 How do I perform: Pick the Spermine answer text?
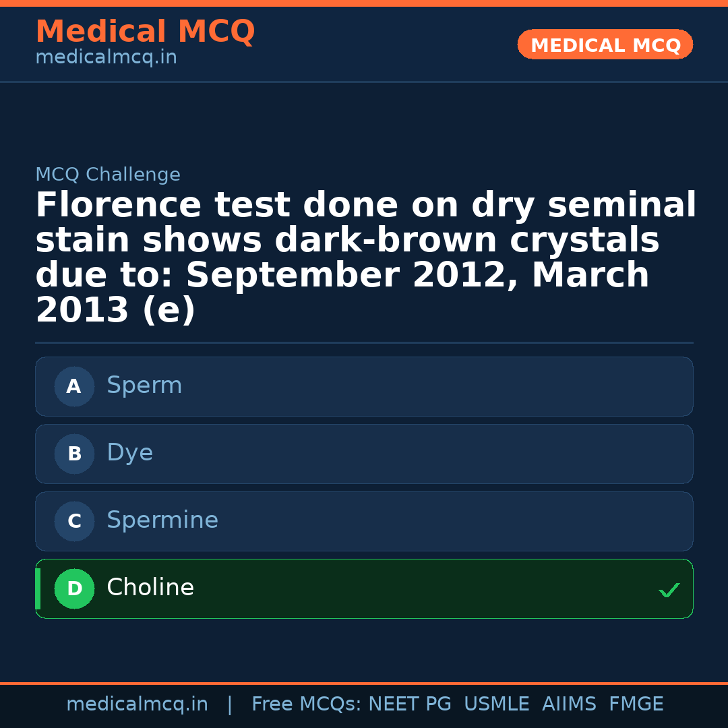(x=162, y=521)
